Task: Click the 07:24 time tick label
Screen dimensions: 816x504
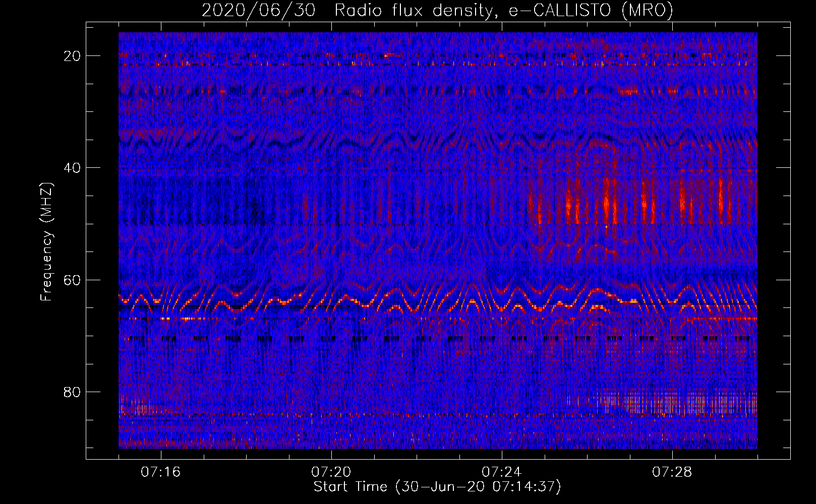Action: 501,472
